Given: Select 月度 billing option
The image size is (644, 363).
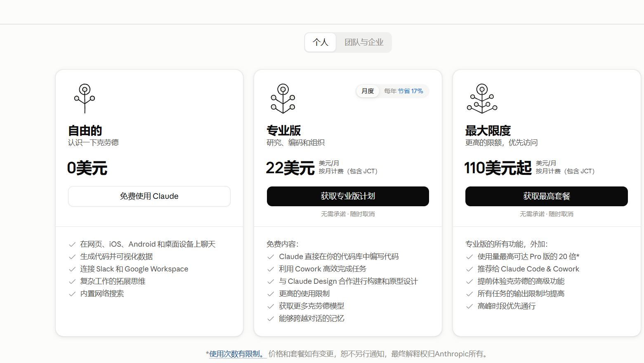Looking at the screenshot, I should point(368,91).
